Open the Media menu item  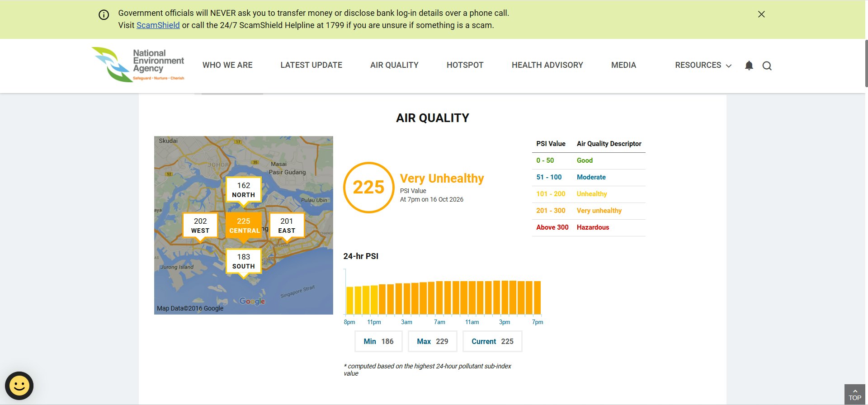[x=624, y=65]
